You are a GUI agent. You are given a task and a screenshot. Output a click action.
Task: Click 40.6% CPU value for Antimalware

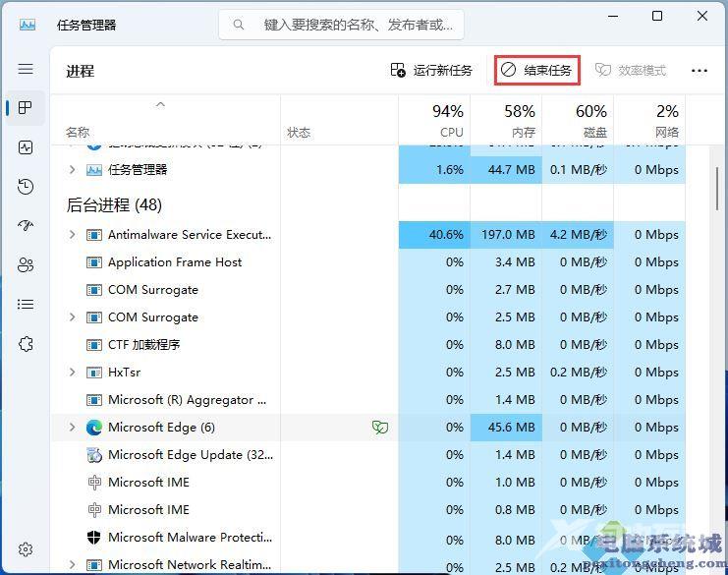tap(434, 235)
